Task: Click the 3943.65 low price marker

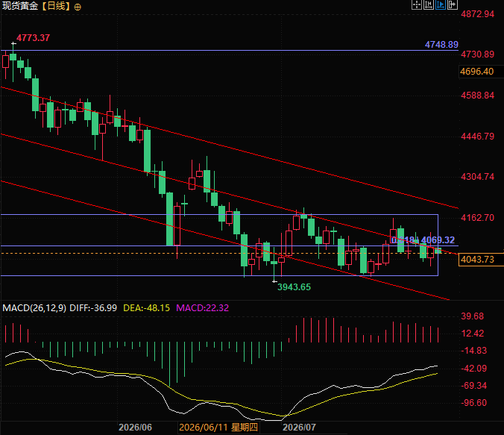Action: [x=294, y=287]
